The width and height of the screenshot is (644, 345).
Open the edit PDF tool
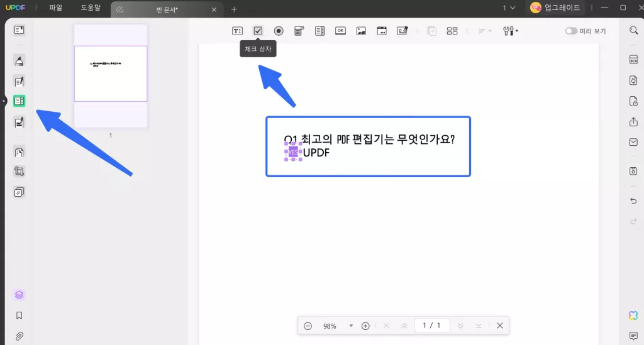19,82
